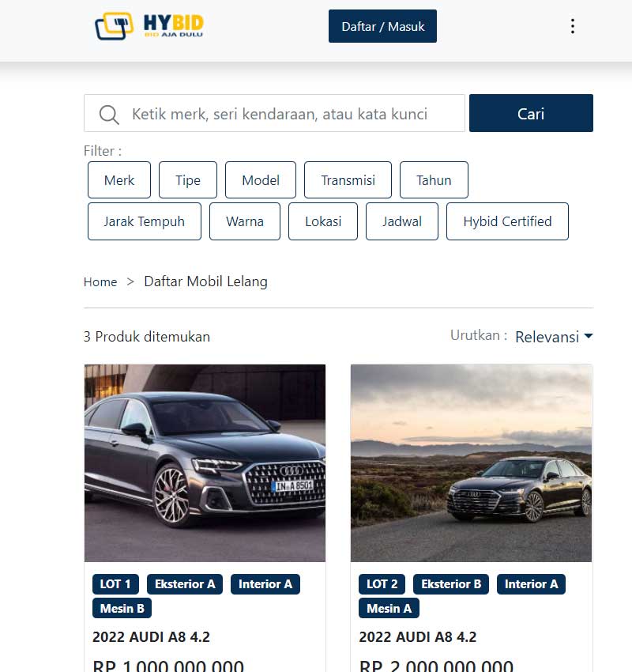Open the three-dot overflow menu

tap(573, 26)
